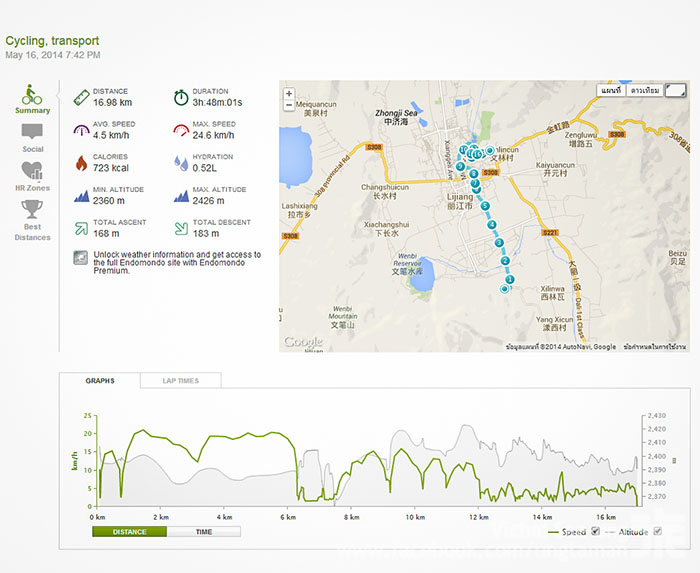The width and height of the screenshot is (700, 573).
Task: Toggle the Speed graph checkbox
Action: click(x=595, y=531)
